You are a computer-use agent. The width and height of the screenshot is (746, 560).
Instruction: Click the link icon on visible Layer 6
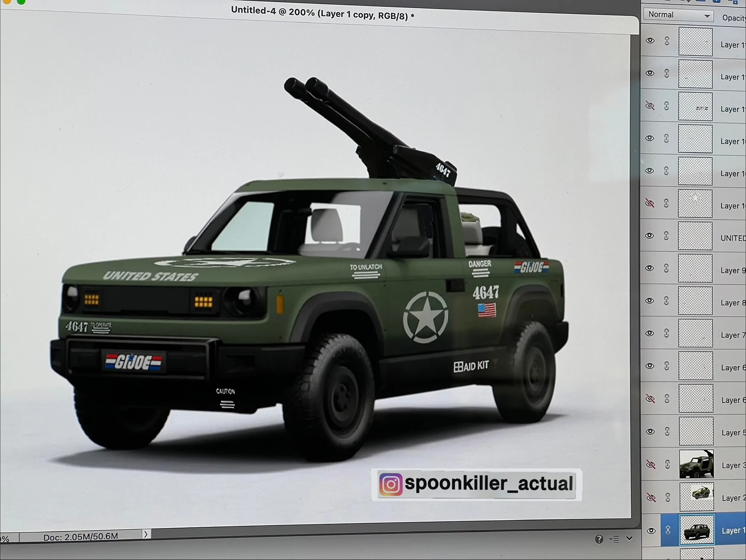click(667, 366)
